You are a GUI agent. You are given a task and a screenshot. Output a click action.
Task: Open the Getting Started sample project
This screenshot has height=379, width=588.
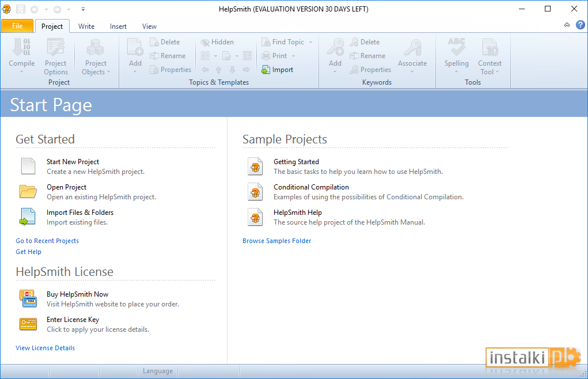(x=296, y=162)
